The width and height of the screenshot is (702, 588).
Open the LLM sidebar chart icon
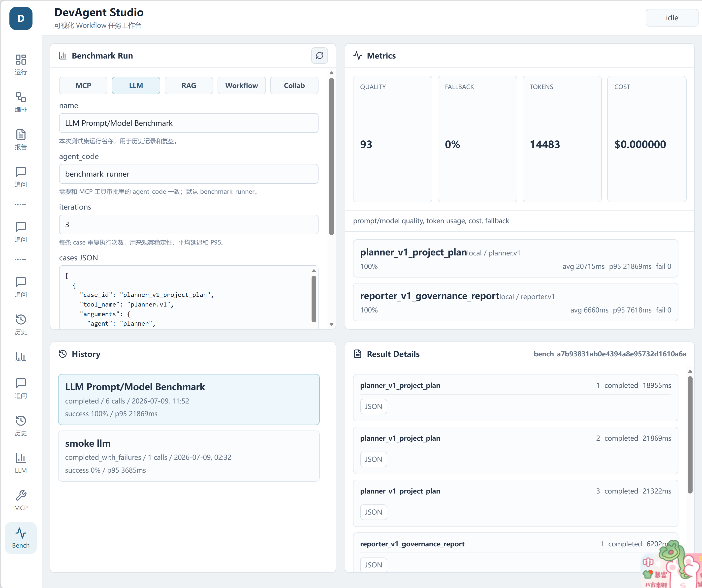click(x=21, y=463)
